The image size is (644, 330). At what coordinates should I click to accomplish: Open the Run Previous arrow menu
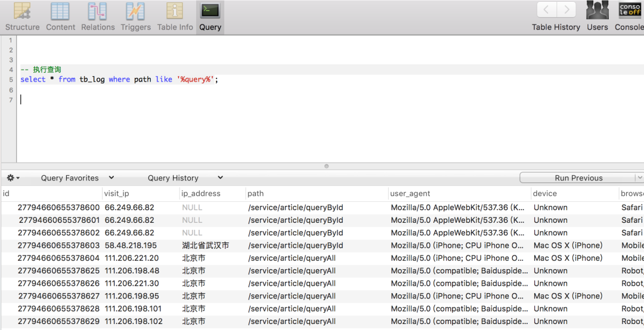pos(640,178)
